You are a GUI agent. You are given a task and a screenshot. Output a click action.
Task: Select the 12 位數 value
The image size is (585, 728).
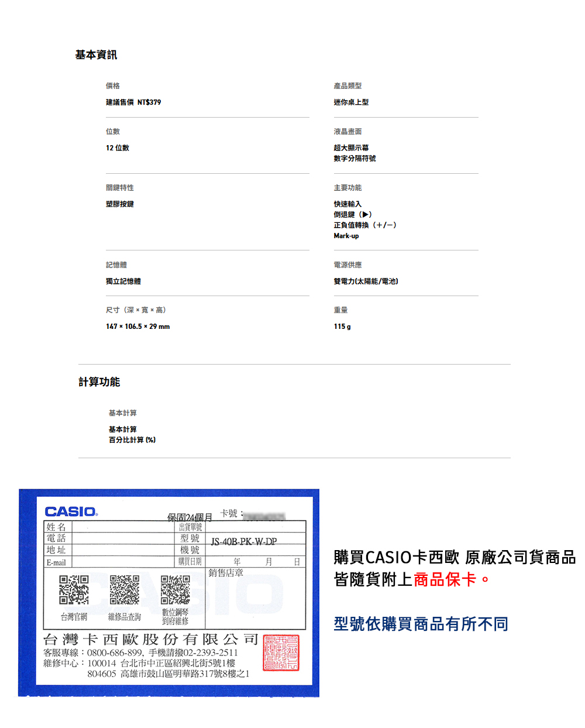pyautogui.click(x=118, y=148)
